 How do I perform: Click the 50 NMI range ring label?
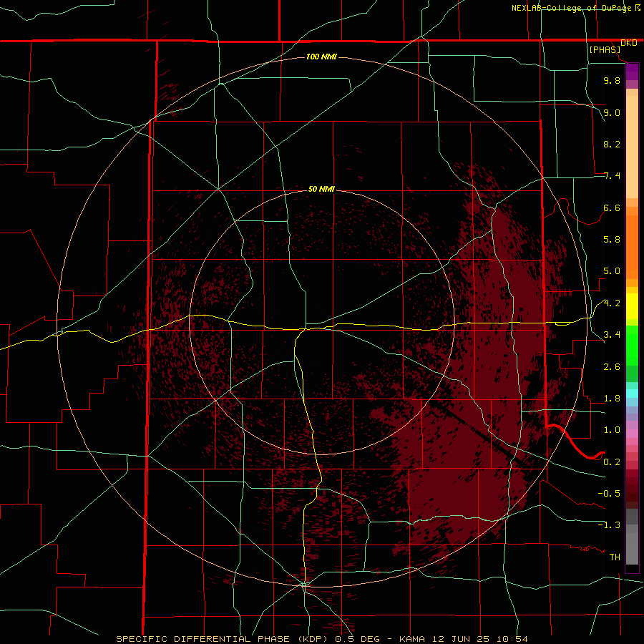click(x=321, y=189)
